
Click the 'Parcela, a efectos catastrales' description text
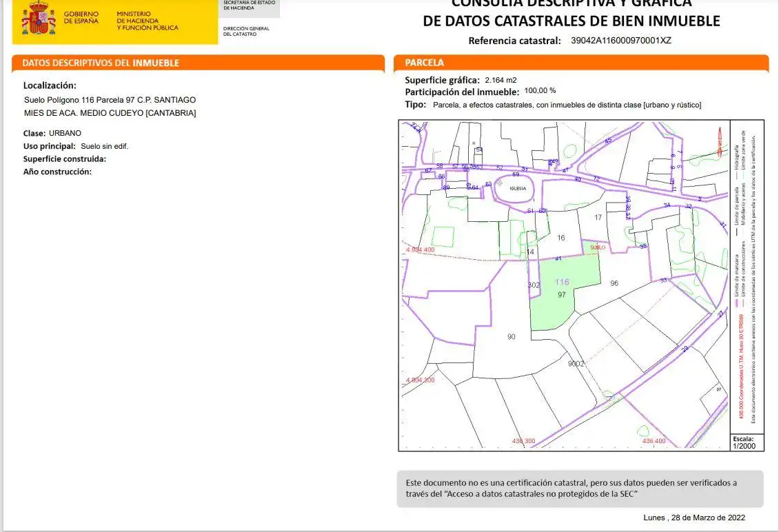point(567,105)
